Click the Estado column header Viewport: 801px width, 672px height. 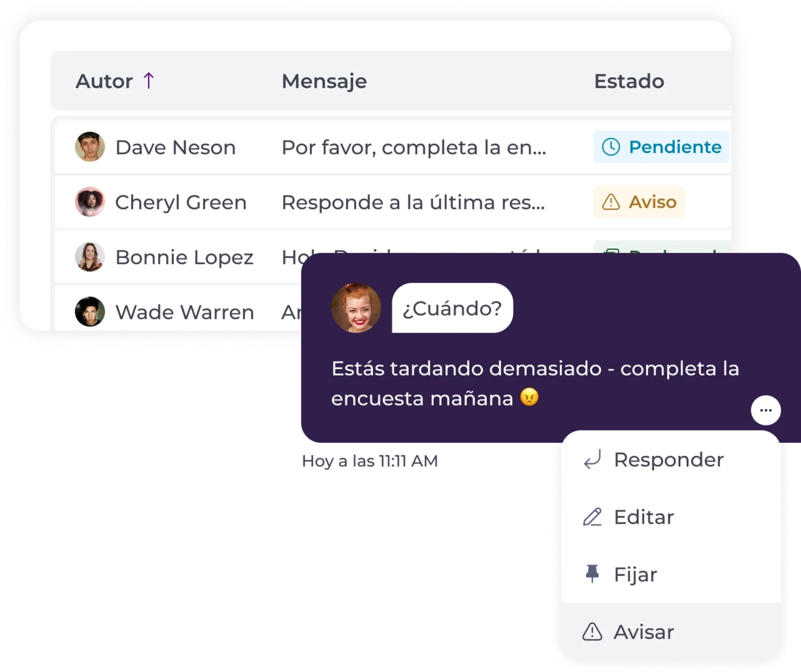(x=629, y=81)
